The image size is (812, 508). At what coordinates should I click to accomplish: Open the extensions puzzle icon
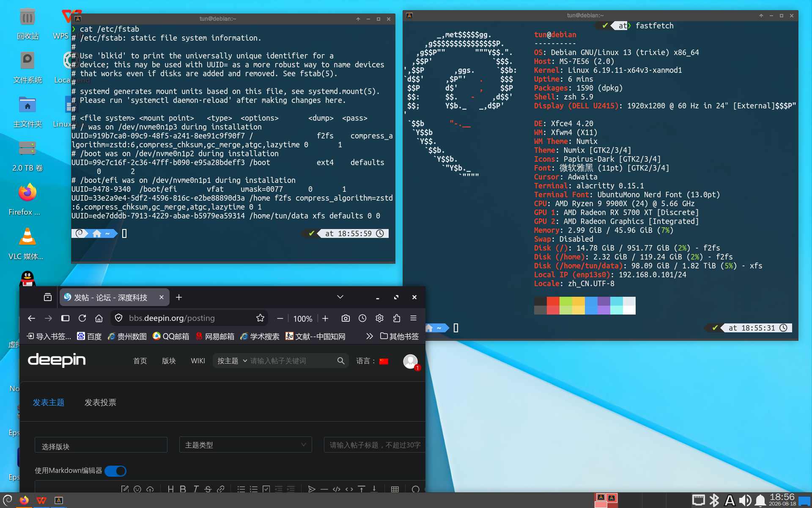(397, 318)
